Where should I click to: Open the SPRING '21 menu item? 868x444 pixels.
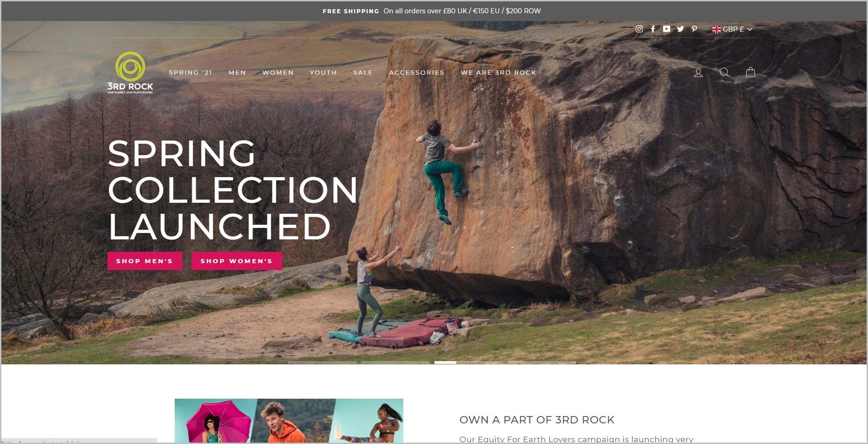[x=191, y=72]
